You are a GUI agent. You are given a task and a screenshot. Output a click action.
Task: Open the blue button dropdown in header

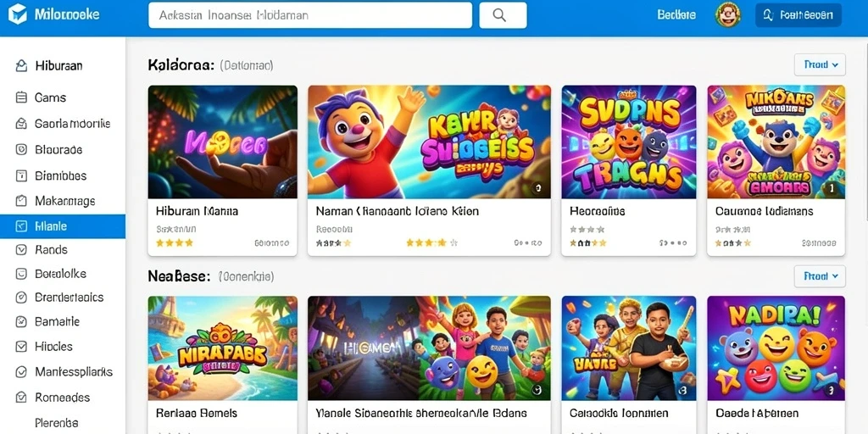coord(798,15)
